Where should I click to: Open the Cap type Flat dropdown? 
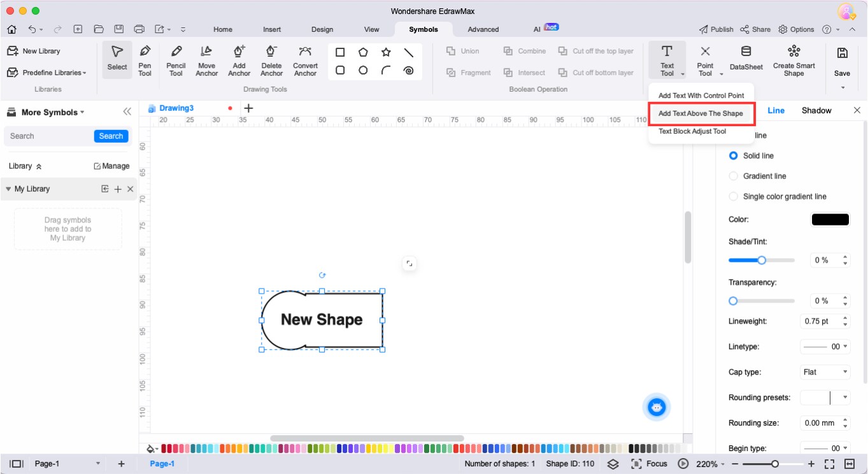(x=825, y=372)
